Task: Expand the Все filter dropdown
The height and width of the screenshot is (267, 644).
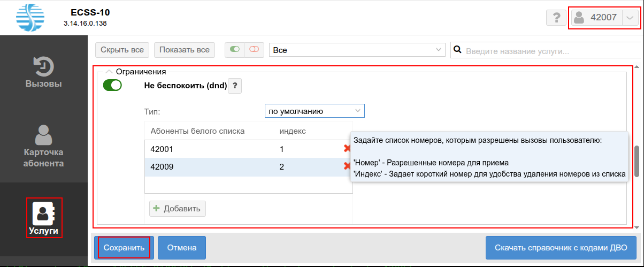Action: click(x=357, y=50)
